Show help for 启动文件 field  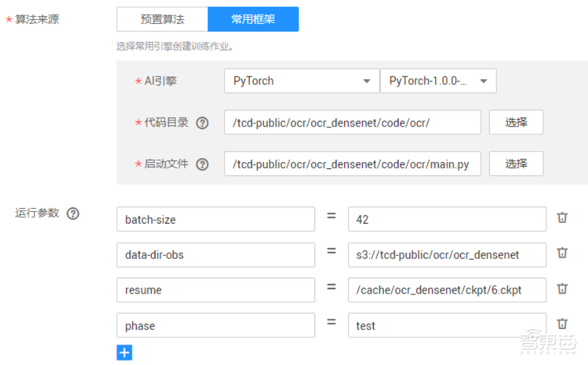coord(202,165)
